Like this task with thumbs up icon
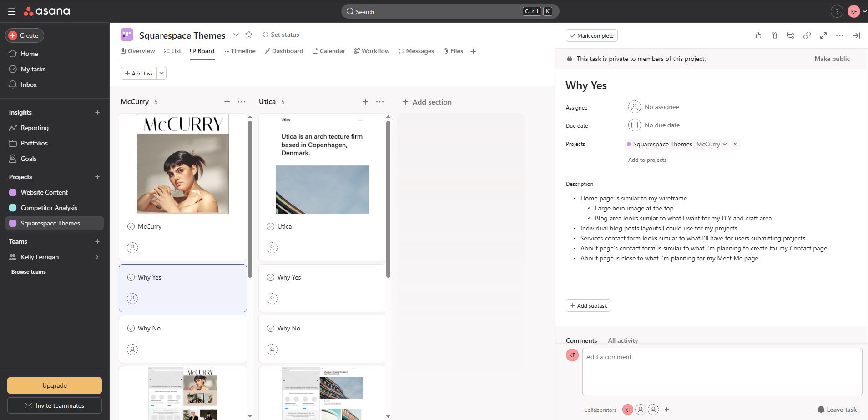This screenshot has height=420, width=868. (x=757, y=35)
